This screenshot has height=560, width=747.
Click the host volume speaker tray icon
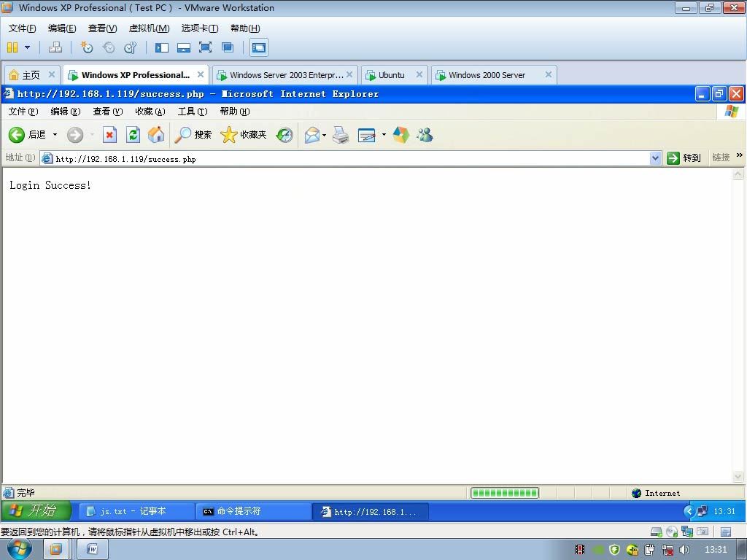684,550
